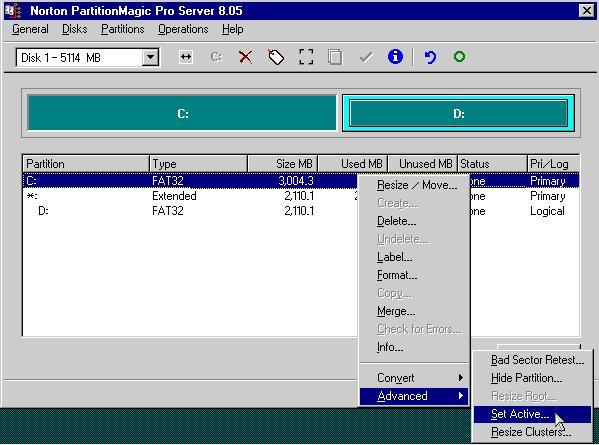The height and width of the screenshot is (445, 599).
Task: Open the Advanced submenu entry
Action: [414, 396]
